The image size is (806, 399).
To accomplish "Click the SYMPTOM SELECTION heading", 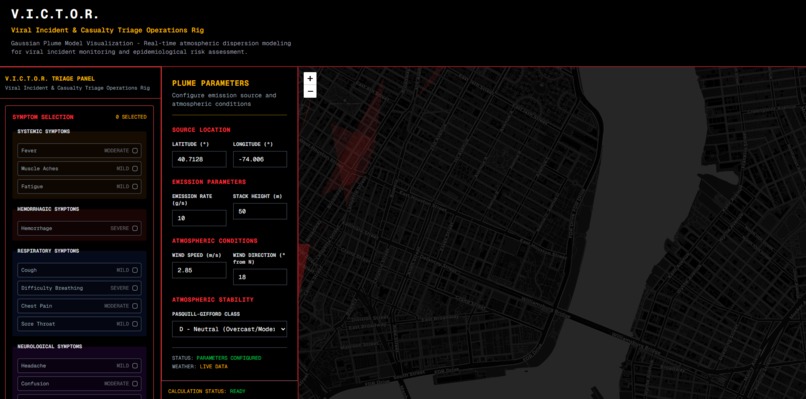I will pos(43,117).
